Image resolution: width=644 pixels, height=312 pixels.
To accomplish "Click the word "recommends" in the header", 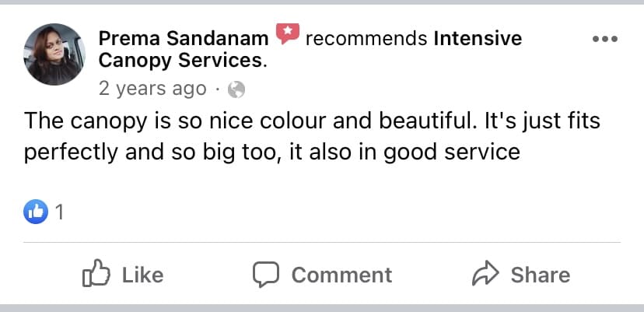I will (x=366, y=37).
